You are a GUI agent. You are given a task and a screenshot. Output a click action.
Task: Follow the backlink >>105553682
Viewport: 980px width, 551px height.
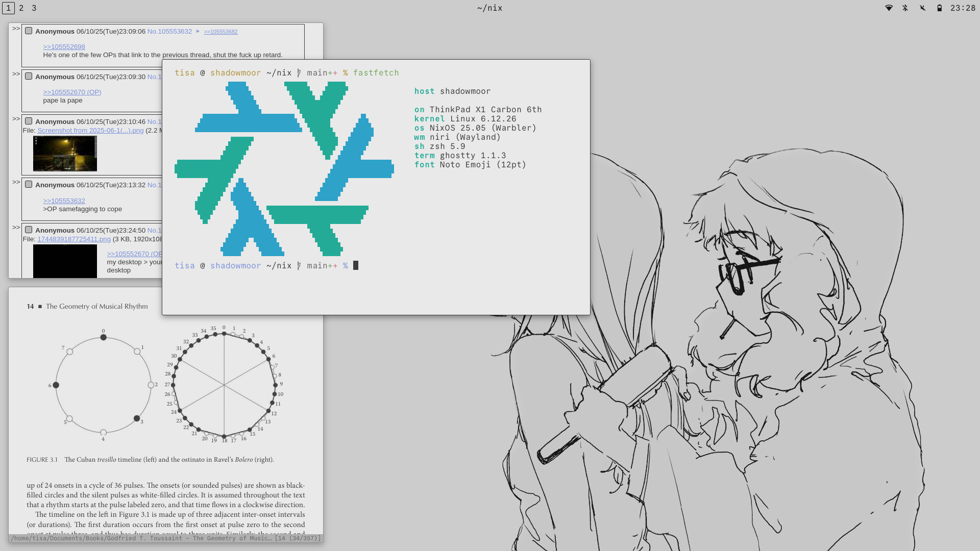220,32
